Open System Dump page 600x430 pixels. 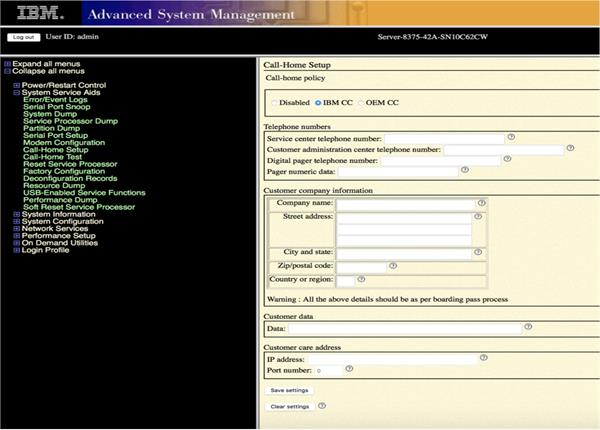click(50, 114)
